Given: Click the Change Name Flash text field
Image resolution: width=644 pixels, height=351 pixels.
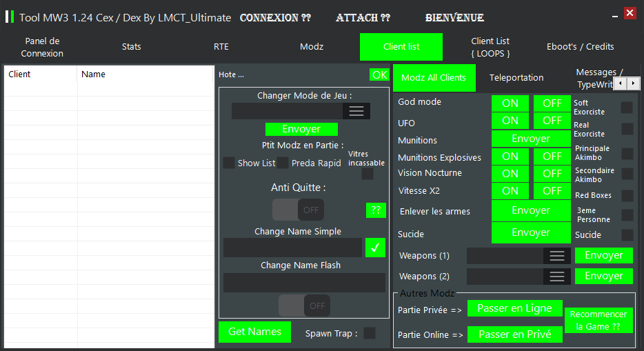Looking at the screenshot, I should (x=304, y=283).
